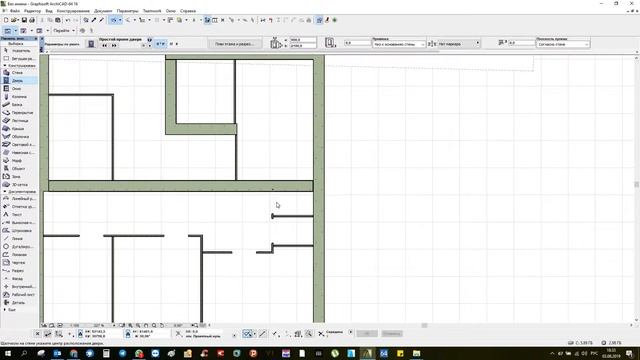The height and width of the screenshot is (360, 640).
Task: Expand the Еще group in toolbox
Action: (x=4, y=310)
